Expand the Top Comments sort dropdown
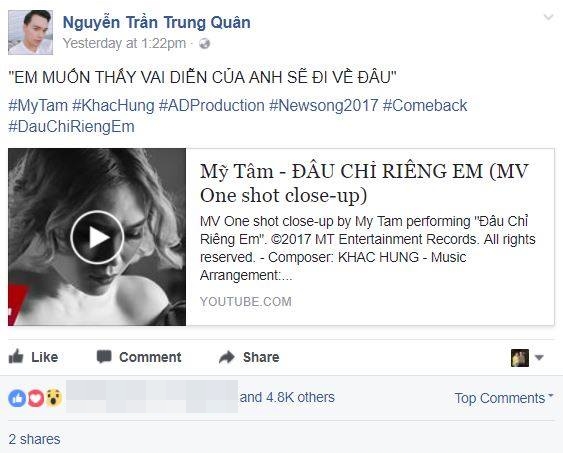 (x=504, y=398)
